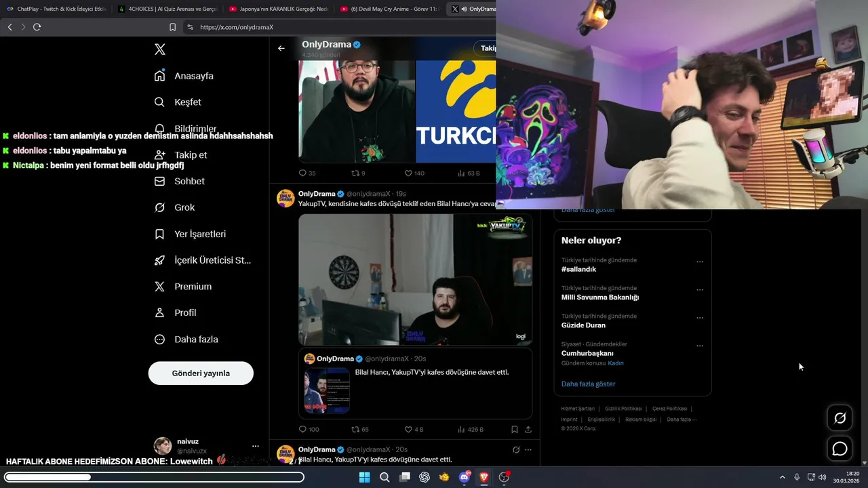Screen dimensions: 868x488
Task: Open Daha fazla menu in sidebar
Action: point(186,339)
